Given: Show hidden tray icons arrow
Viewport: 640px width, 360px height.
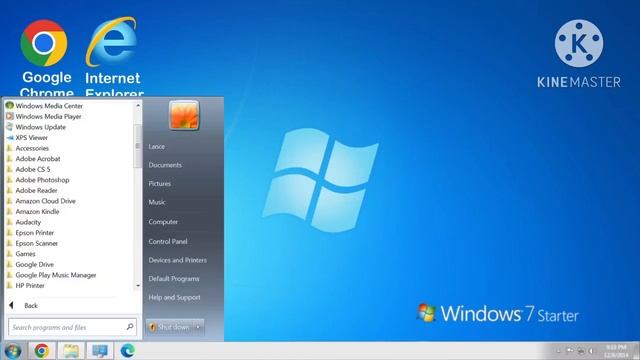Looking at the screenshot, I should pyautogui.click(x=558, y=351).
